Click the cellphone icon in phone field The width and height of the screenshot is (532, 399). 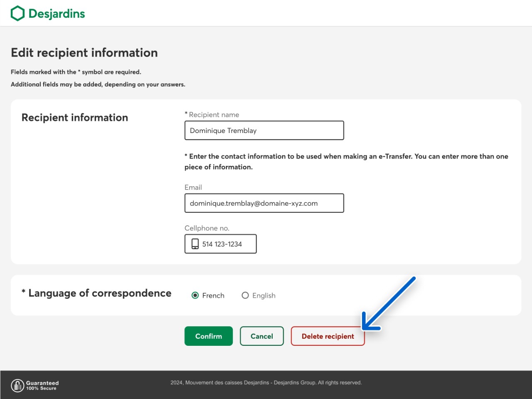point(195,244)
